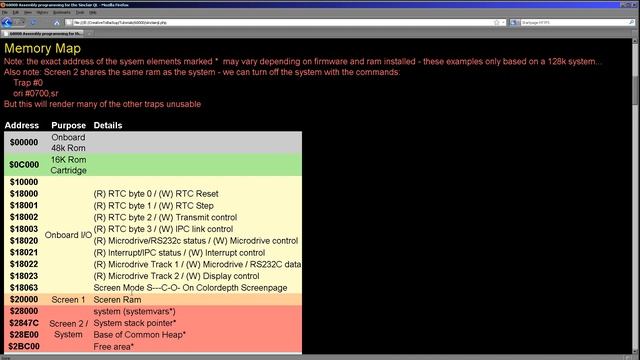Click Interrupt/IPC status detail

[x=179, y=253]
